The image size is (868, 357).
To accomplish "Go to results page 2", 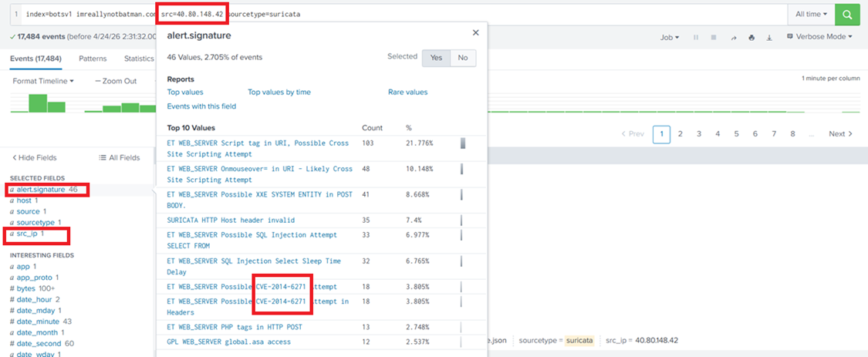I will 680,134.
